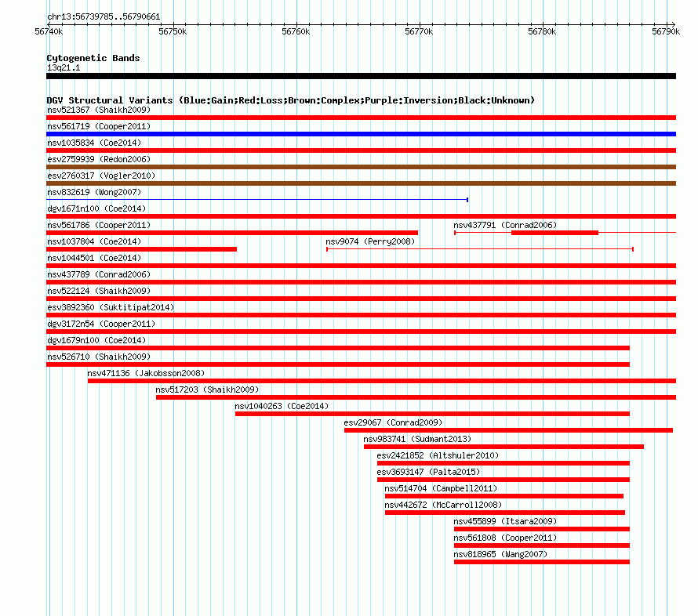Click the brown esv2759939 (Redon2006) complex bar

click(x=361, y=167)
